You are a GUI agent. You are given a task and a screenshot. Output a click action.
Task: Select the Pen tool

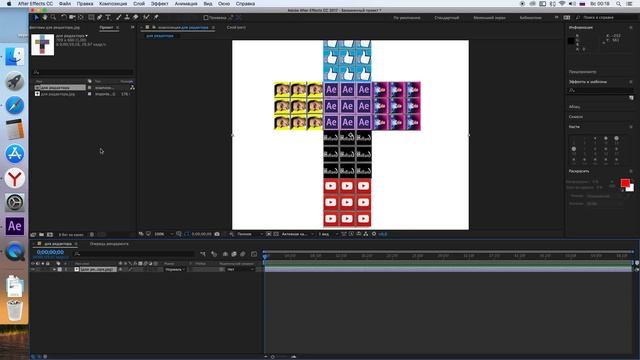[x=100, y=18]
